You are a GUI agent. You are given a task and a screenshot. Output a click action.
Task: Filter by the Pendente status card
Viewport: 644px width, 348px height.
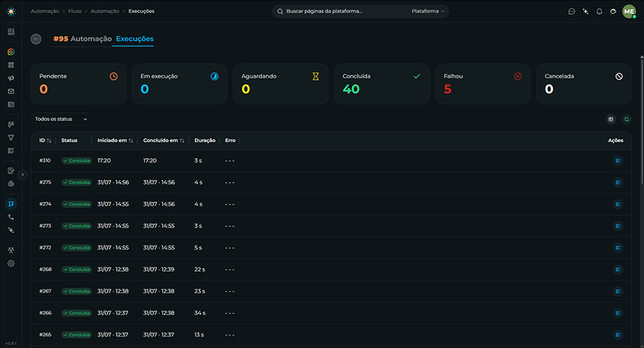78,84
